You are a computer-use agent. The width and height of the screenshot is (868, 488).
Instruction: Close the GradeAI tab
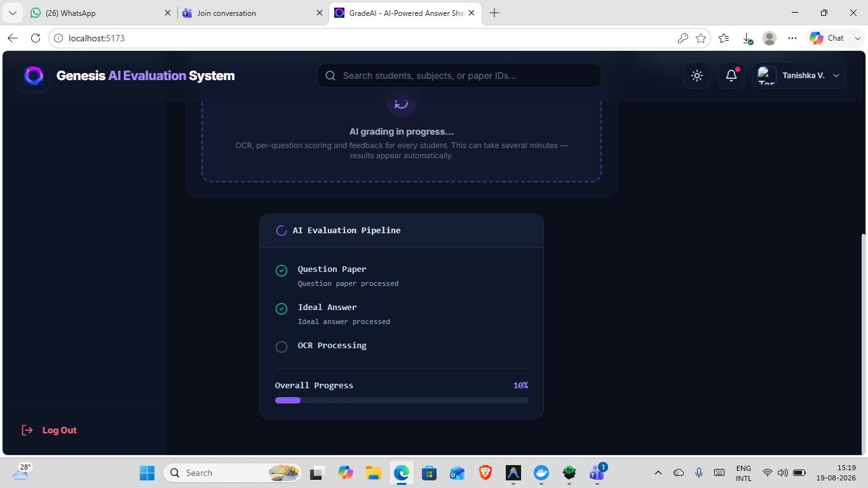pos(471,13)
